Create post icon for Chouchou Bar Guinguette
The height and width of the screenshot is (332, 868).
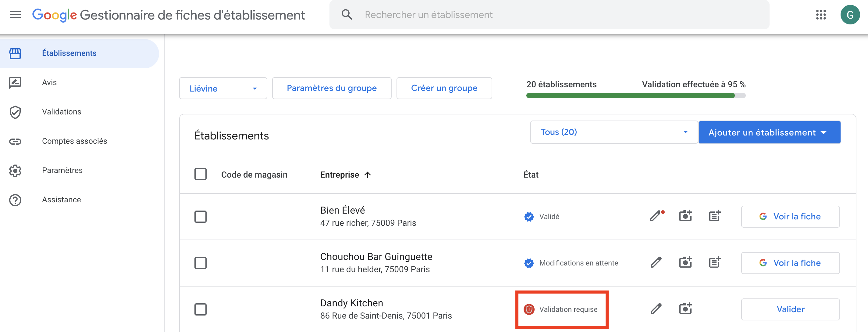tap(714, 262)
